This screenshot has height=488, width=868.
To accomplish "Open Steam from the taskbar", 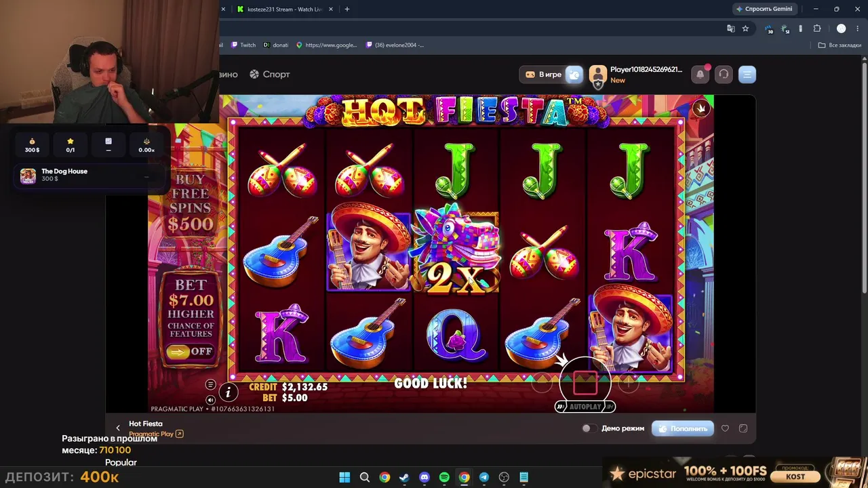I will 404,477.
